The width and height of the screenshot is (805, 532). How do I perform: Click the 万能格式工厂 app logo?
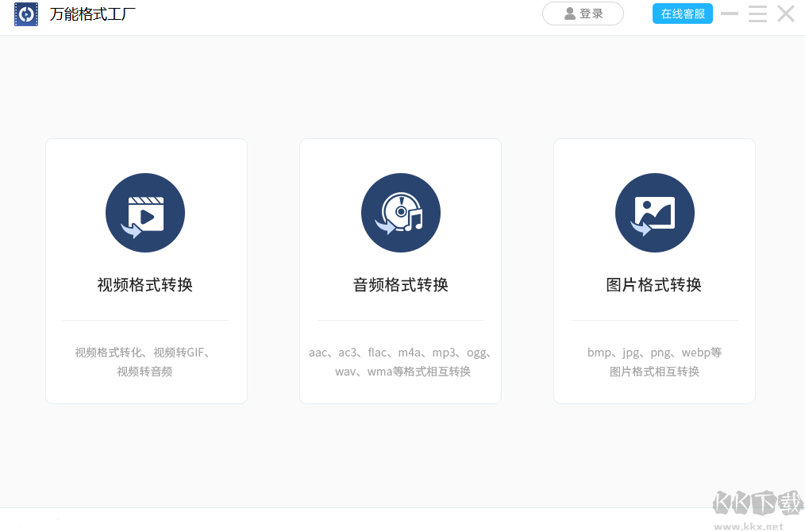pos(26,13)
